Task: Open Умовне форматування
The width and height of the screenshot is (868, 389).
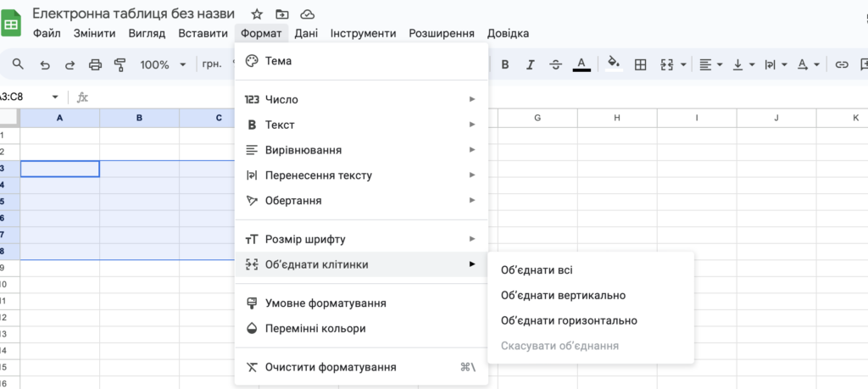Action: [x=361, y=303]
